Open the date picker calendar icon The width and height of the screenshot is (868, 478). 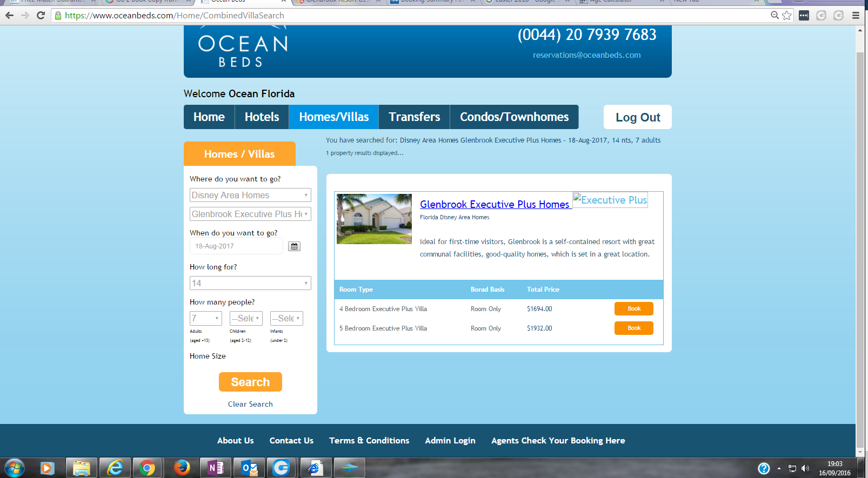click(x=294, y=246)
